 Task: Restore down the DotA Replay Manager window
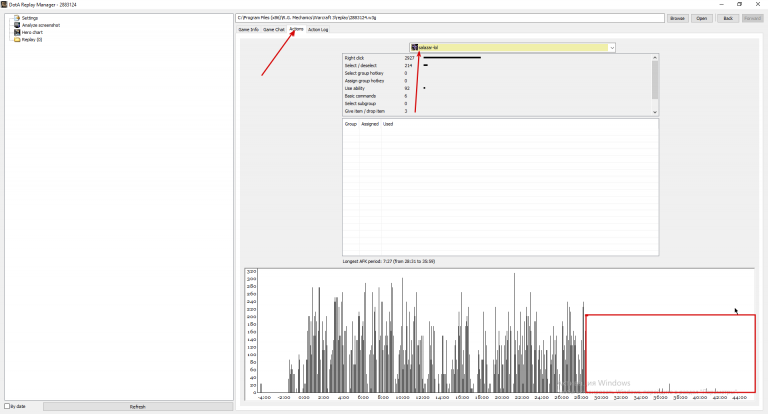coord(740,4)
